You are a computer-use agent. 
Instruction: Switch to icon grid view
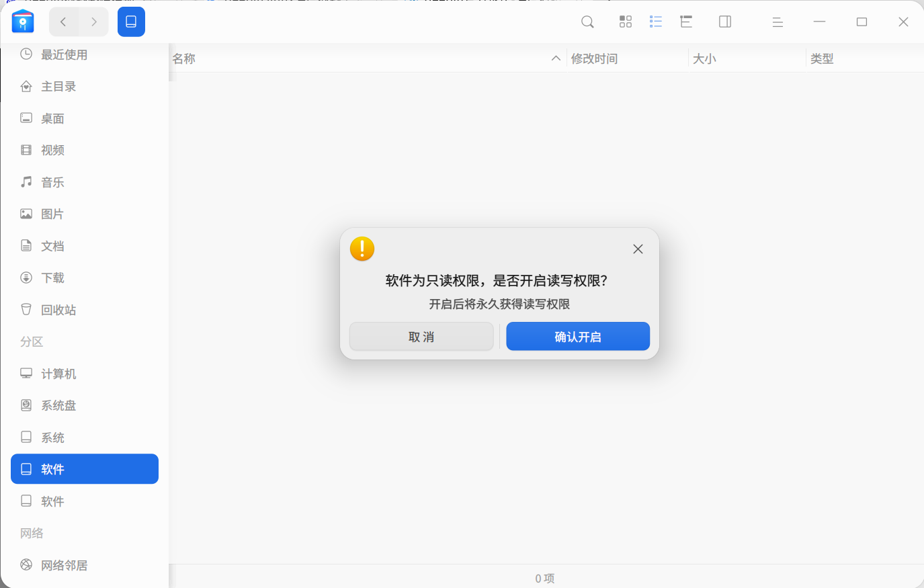tap(626, 22)
